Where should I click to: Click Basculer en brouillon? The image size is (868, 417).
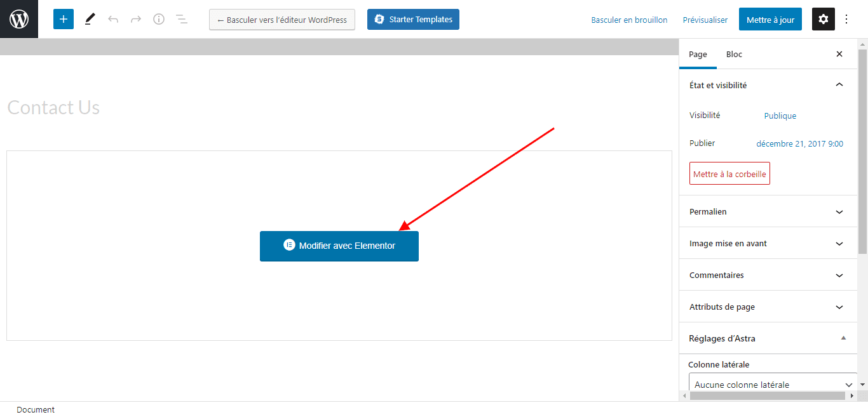629,20
